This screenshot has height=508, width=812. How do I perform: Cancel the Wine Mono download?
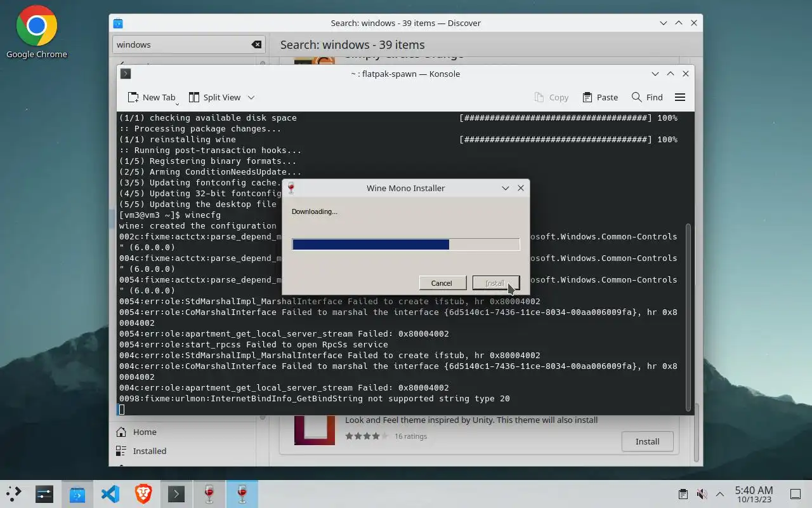(x=442, y=283)
